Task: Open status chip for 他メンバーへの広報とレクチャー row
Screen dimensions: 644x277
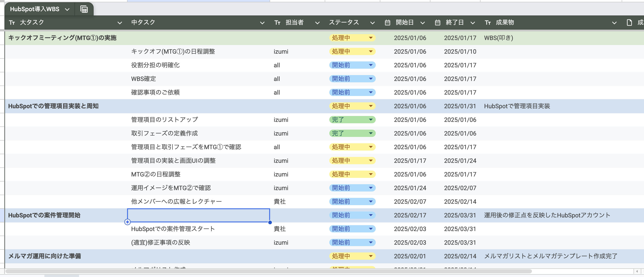Action: pyautogui.click(x=352, y=201)
